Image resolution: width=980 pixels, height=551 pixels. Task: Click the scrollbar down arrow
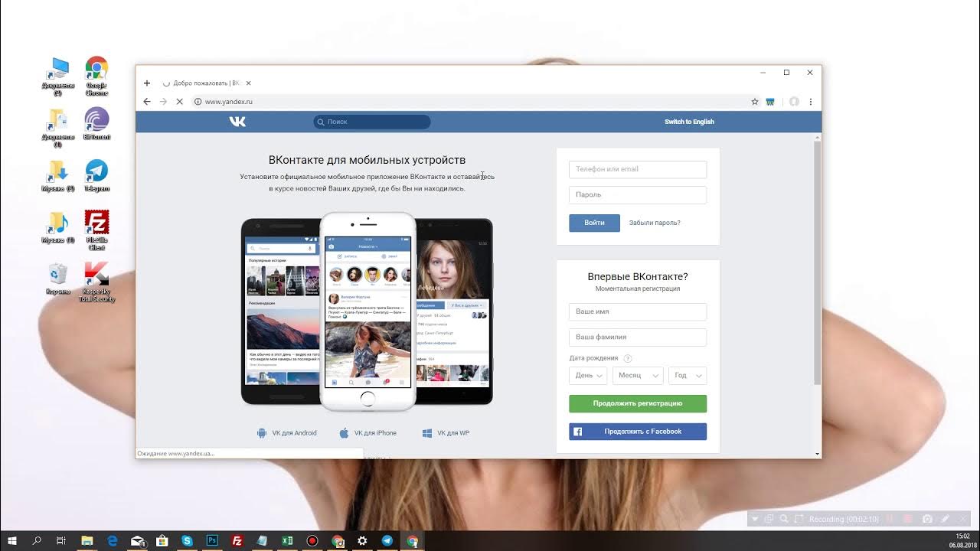818,454
